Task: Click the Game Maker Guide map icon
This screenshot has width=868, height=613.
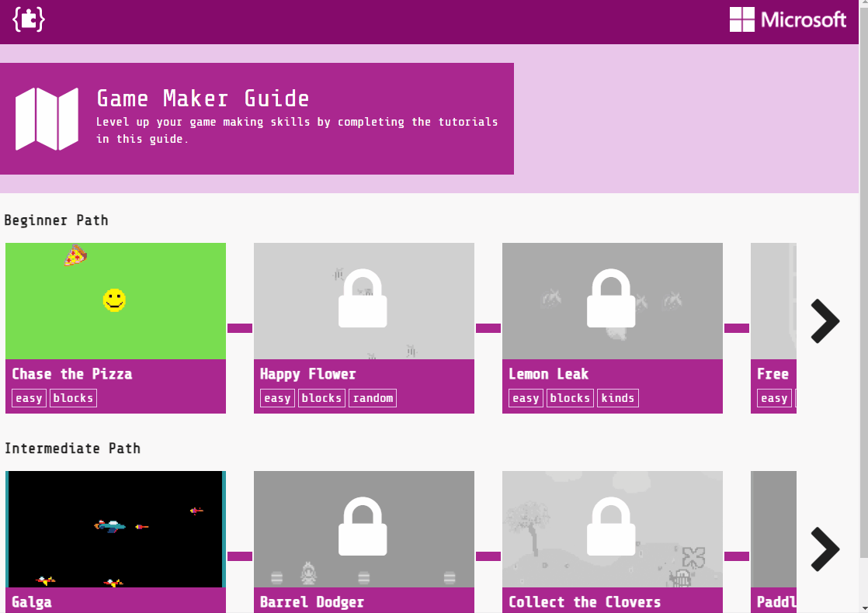Action: pos(47,118)
